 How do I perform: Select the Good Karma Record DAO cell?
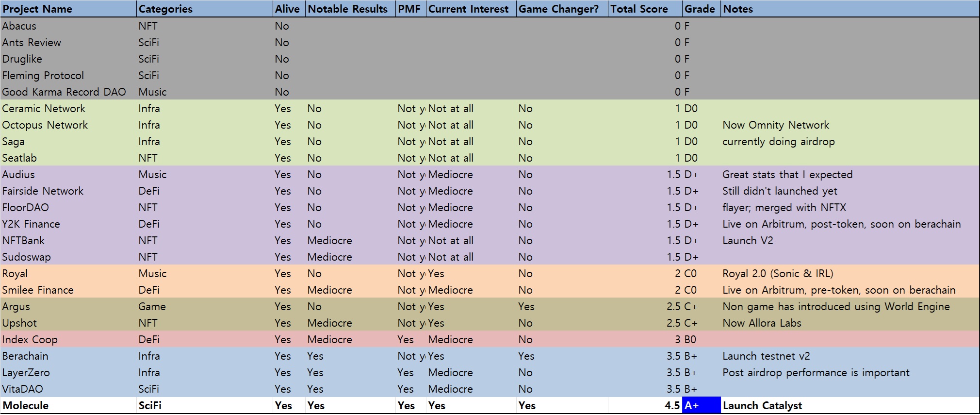click(x=68, y=92)
